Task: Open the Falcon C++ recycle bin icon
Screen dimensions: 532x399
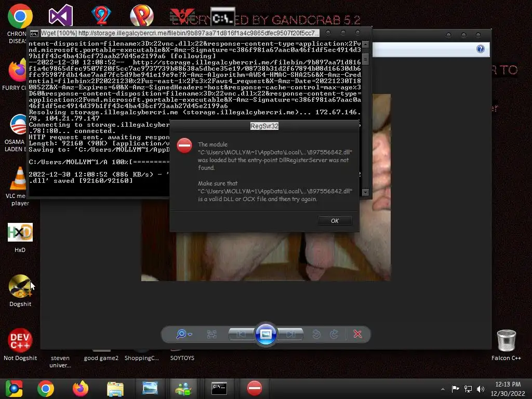Action: point(506,340)
